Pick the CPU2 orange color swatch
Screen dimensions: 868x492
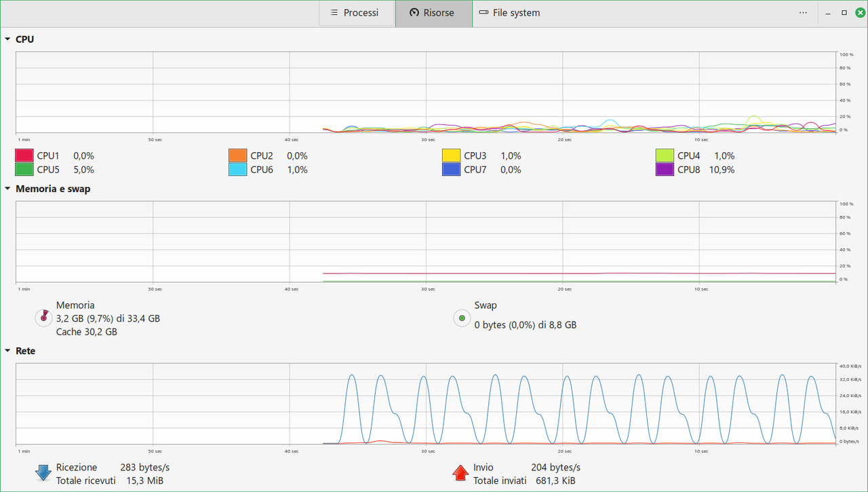coord(237,155)
